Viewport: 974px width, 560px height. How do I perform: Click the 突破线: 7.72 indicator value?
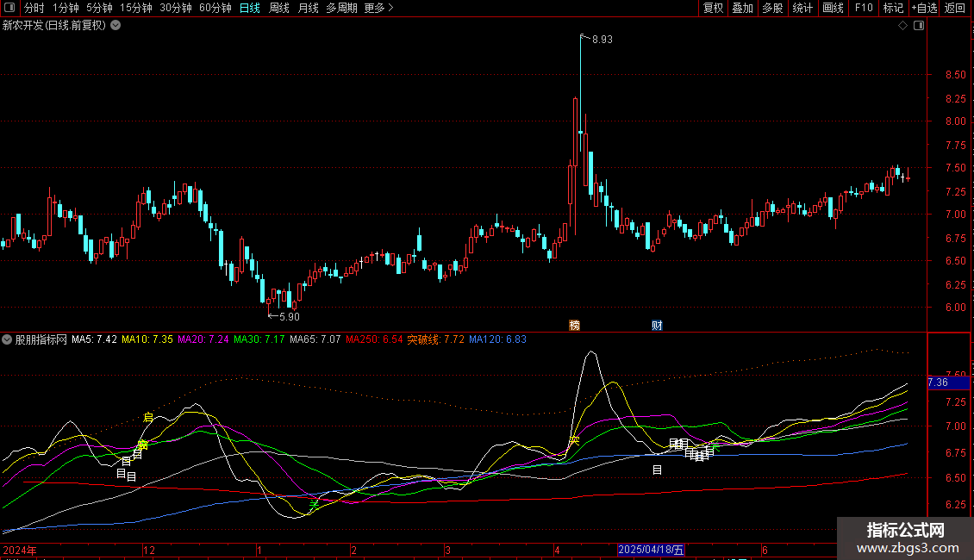[x=435, y=339]
